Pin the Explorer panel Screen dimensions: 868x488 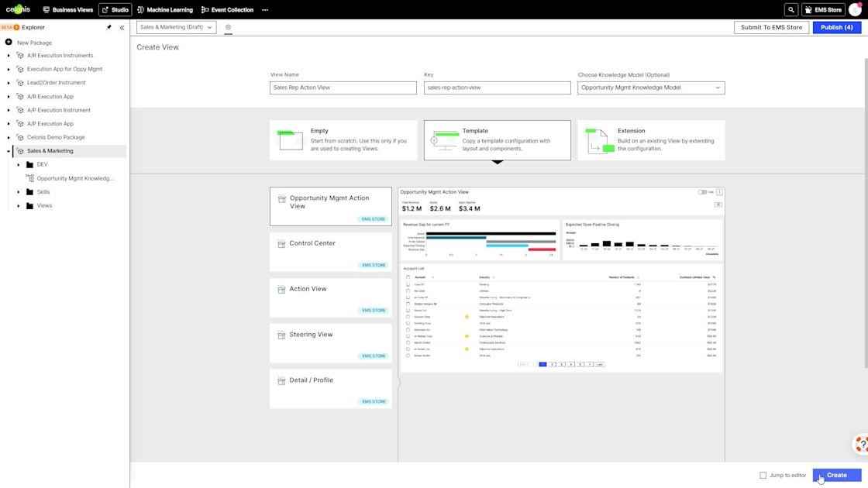[108, 27]
